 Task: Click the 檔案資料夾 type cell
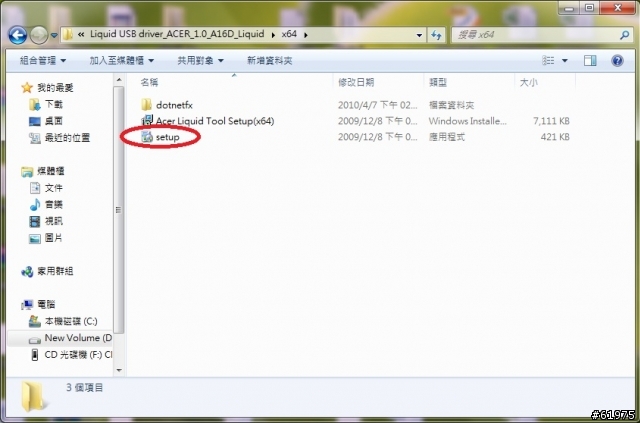click(451, 105)
